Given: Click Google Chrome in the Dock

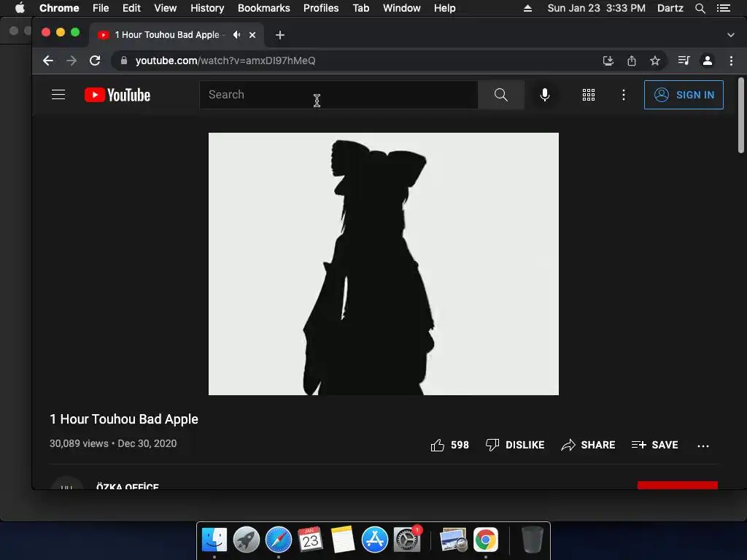Looking at the screenshot, I should tap(485, 540).
